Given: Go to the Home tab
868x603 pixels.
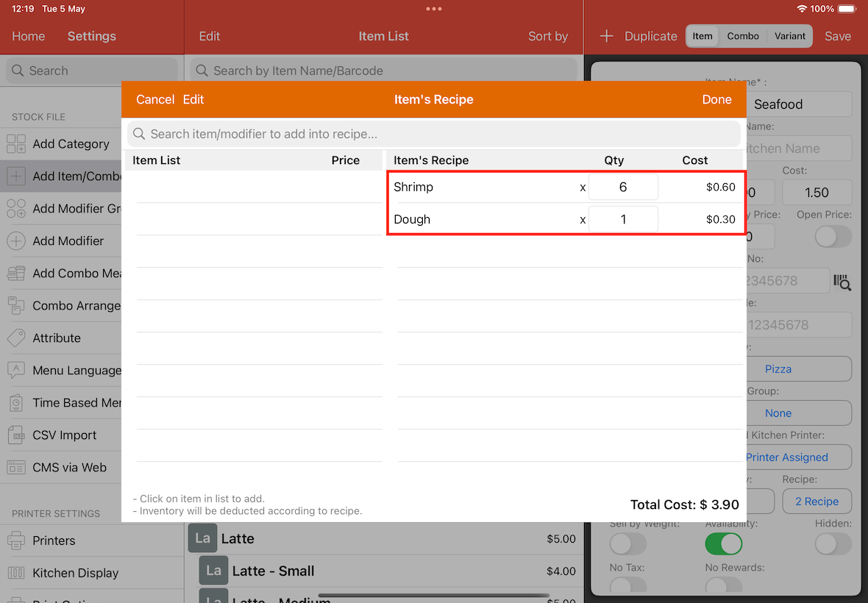Looking at the screenshot, I should (x=28, y=36).
